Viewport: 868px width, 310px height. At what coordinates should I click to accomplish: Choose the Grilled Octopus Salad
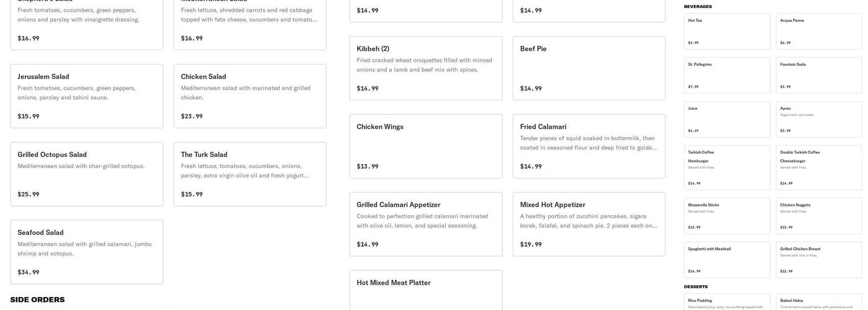[x=87, y=174]
